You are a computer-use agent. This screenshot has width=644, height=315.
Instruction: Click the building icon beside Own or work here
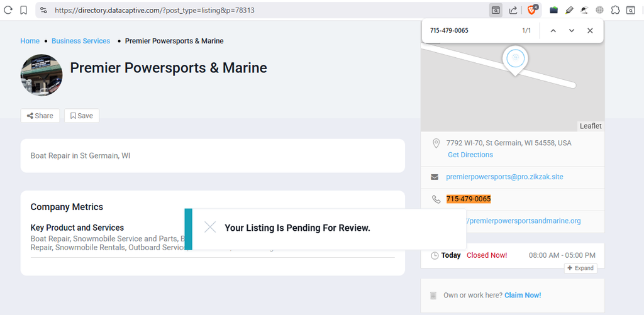433,296
